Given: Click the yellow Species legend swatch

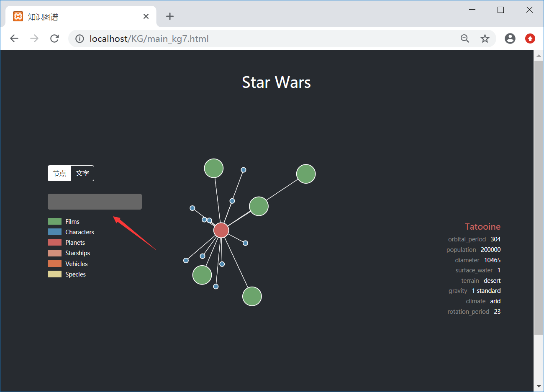Looking at the screenshot, I should coord(54,274).
